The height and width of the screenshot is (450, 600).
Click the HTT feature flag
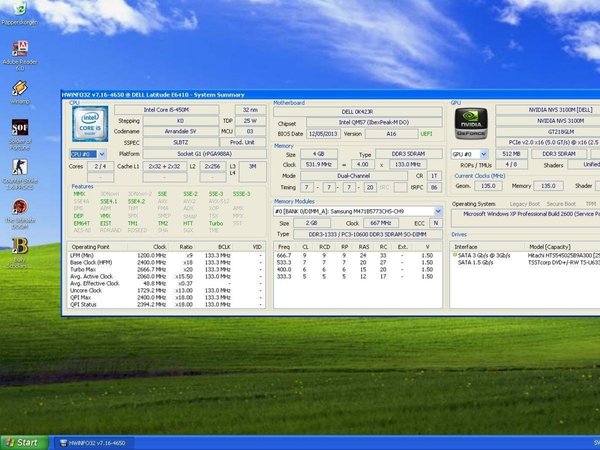coord(188,223)
